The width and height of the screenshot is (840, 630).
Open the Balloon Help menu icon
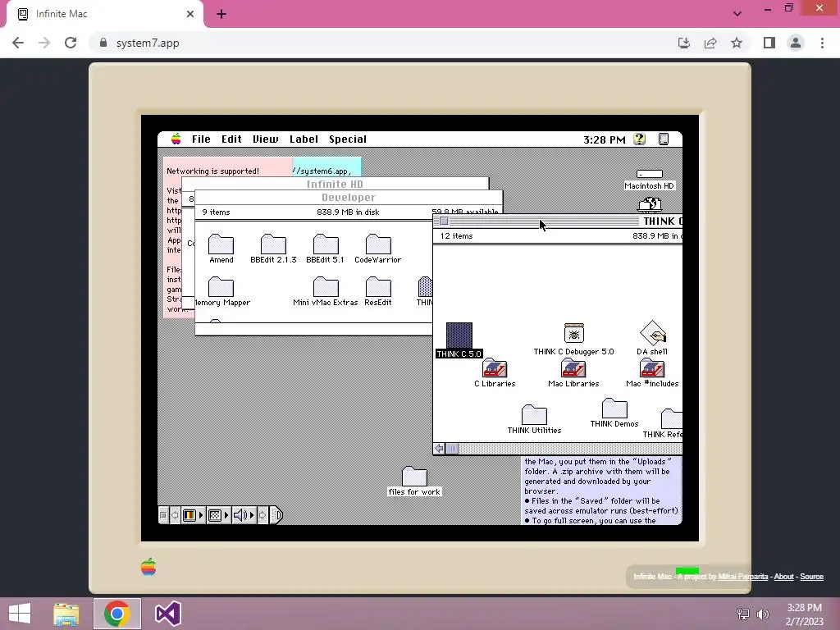(x=639, y=139)
